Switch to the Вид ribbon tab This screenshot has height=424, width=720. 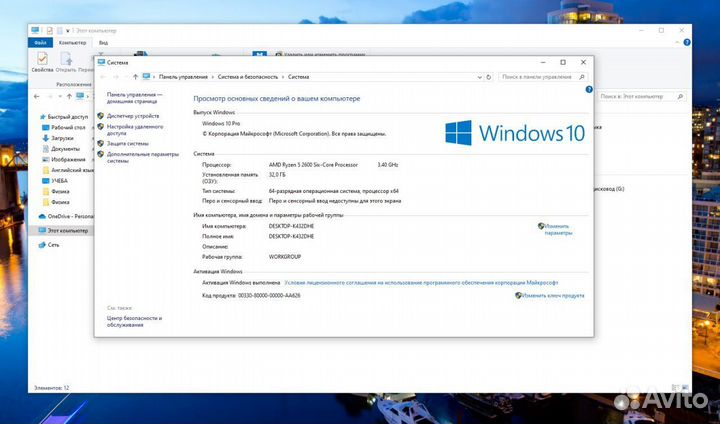[x=103, y=43]
